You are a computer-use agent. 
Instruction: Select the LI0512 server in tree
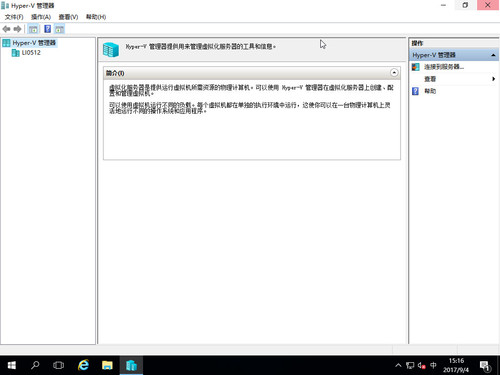click(x=31, y=53)
